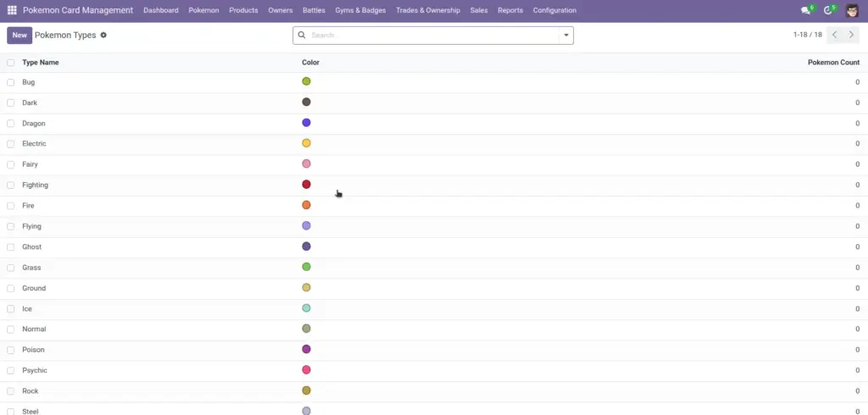
Task: Open the Gyms & Badges menu
Action: (360, 10)
